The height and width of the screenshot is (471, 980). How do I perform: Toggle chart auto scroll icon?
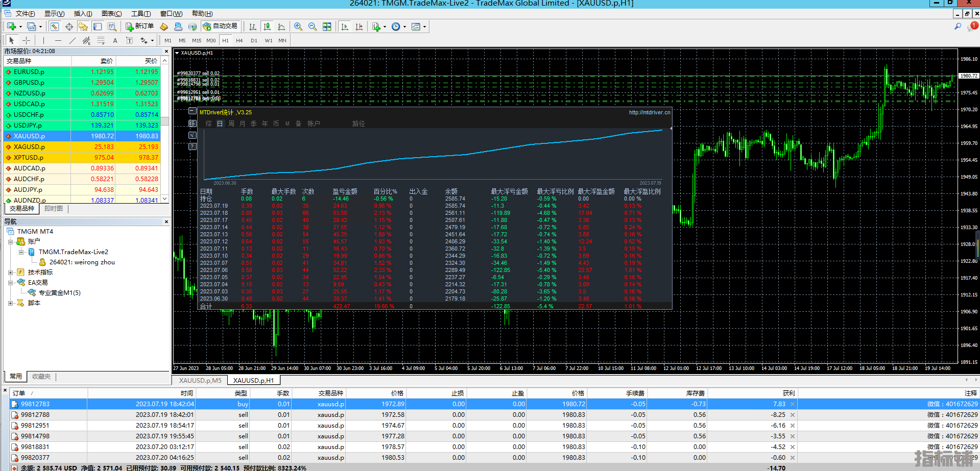pyautogui.click(x=345, y=27)
